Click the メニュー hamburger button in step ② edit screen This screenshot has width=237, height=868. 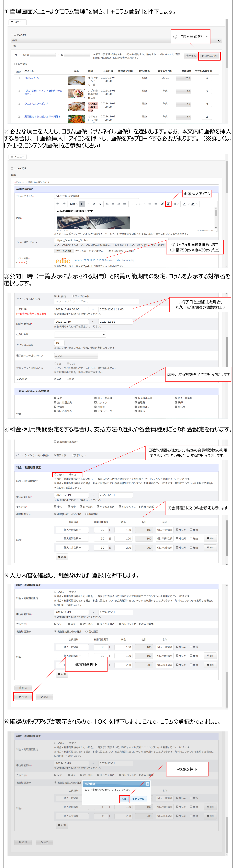point(17,157)
